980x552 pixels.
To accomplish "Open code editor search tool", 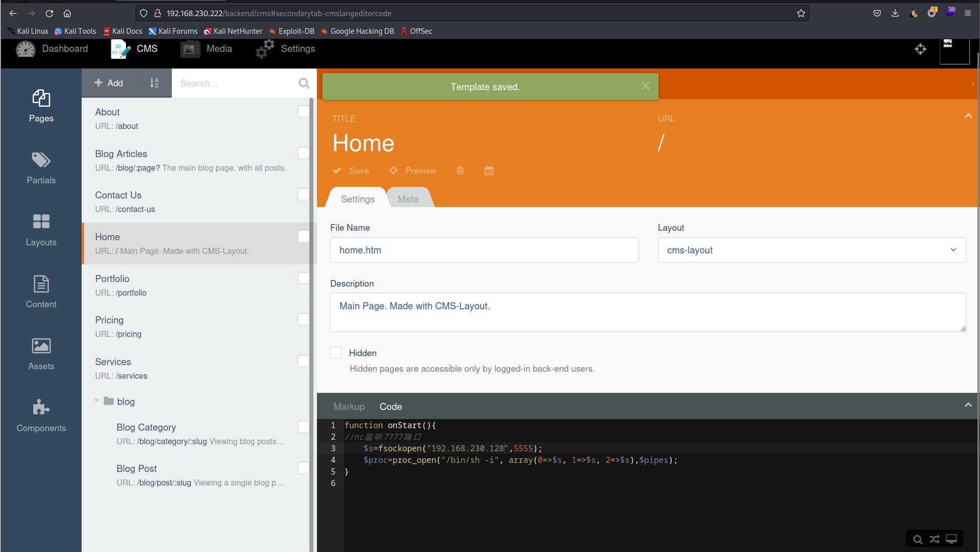I will (918, 539).
